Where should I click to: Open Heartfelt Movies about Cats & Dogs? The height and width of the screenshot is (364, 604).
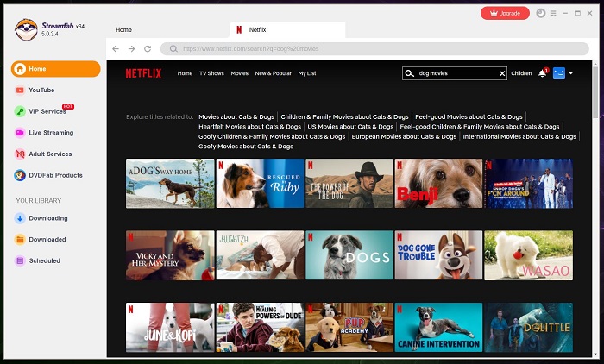click(250, 127)
